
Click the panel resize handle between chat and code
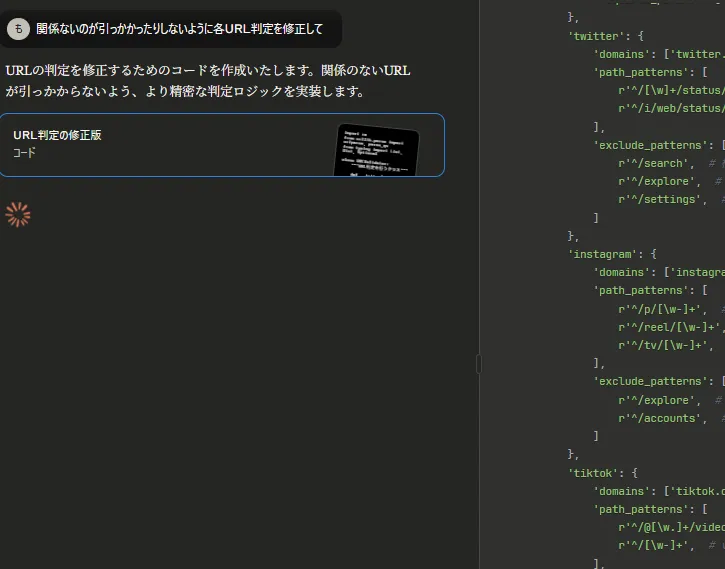[478, 364]
